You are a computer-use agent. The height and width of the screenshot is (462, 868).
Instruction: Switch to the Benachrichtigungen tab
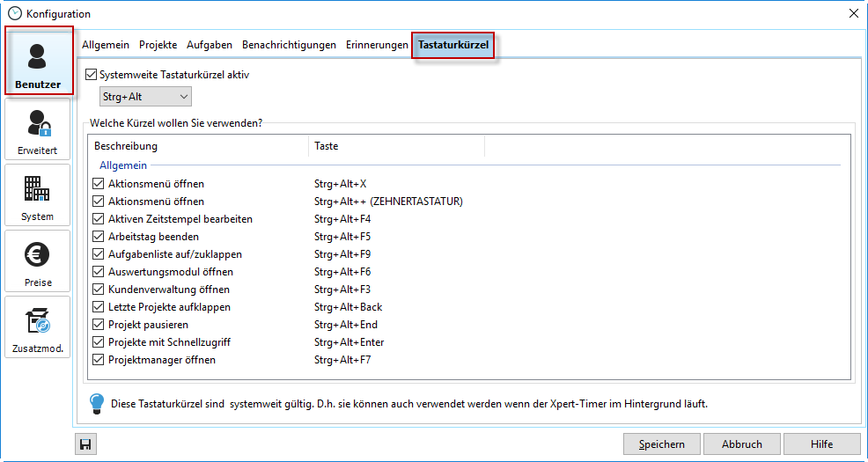click(289, 45)
